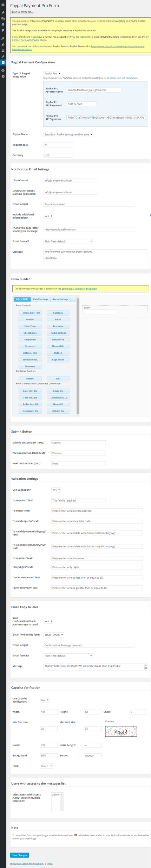Open the Comments bubble icon in the sidebar
The image size is (151, 868).
[x=3, y=31]
